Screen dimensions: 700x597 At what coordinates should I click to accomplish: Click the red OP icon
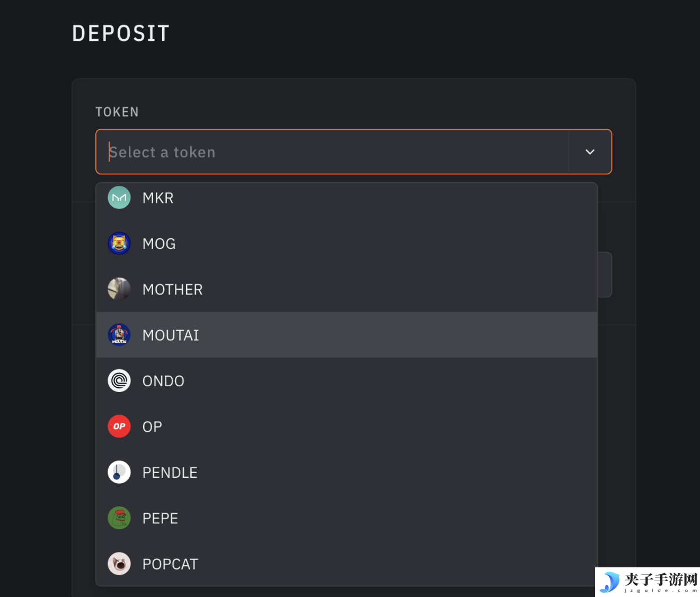pyautogui.click(x=119, y=426)
